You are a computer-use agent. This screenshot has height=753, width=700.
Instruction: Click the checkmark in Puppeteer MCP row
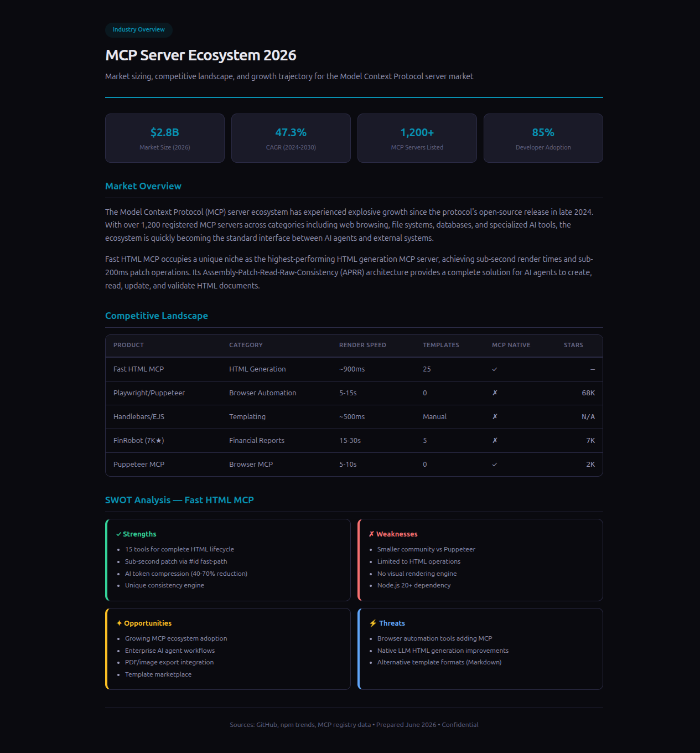[495, 465]
